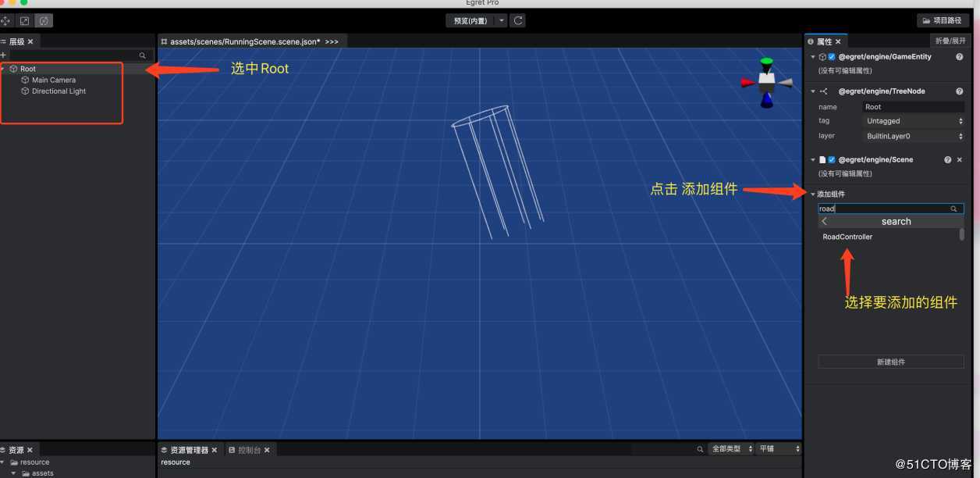
Task: Select RoadController from search results
Action: coord(847,237)
